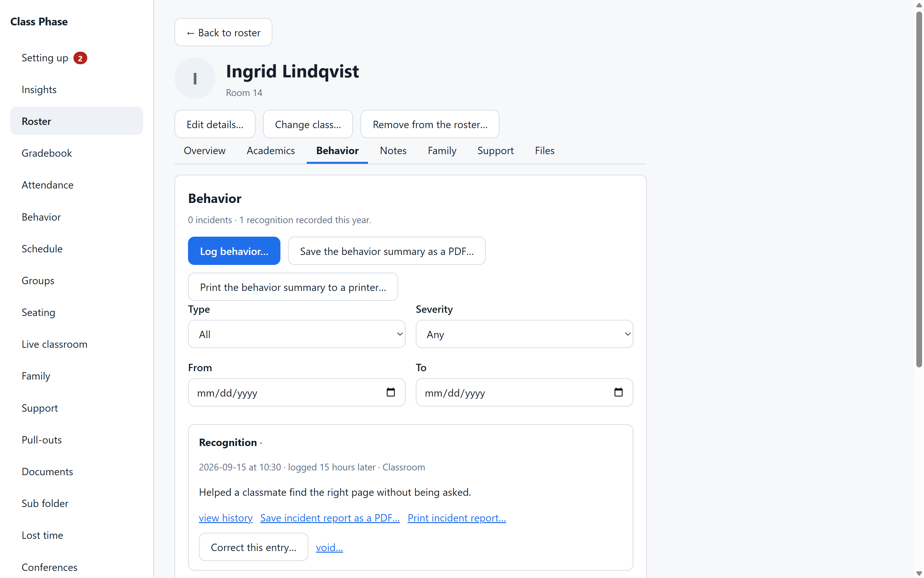This screenshot has width=924, height=578.
Task: Click the red setup badge showing 2
Action: [x=80, y=58]
